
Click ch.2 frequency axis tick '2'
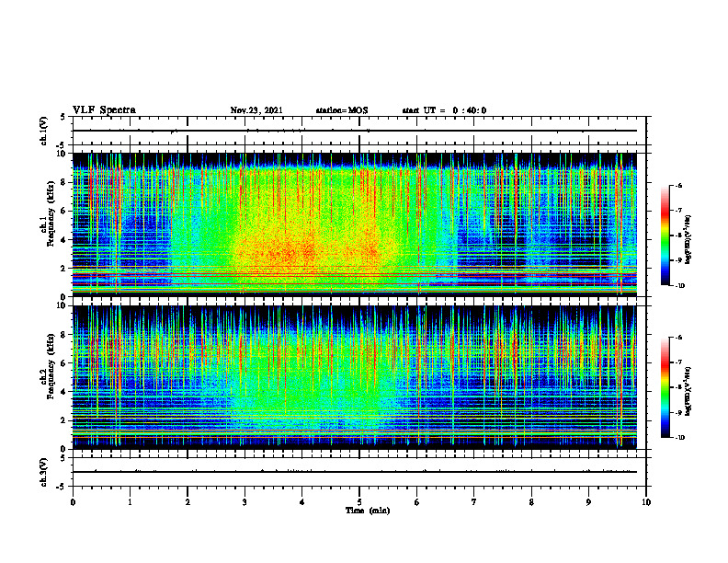click(x=63, y=420)
